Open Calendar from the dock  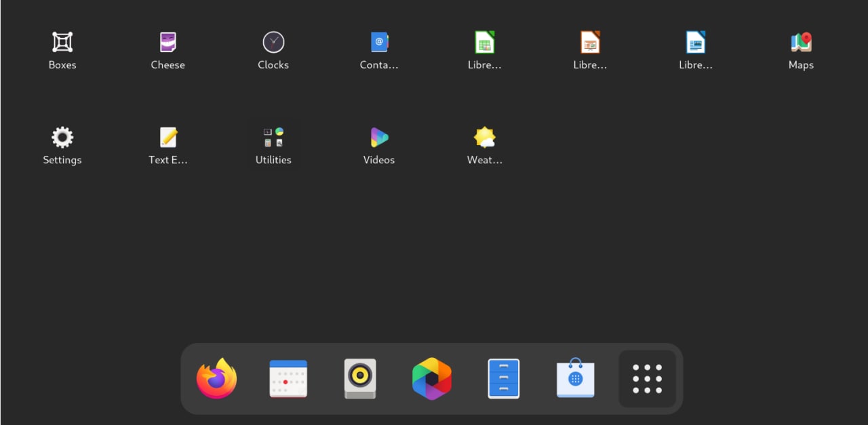(x=288, y=378)
